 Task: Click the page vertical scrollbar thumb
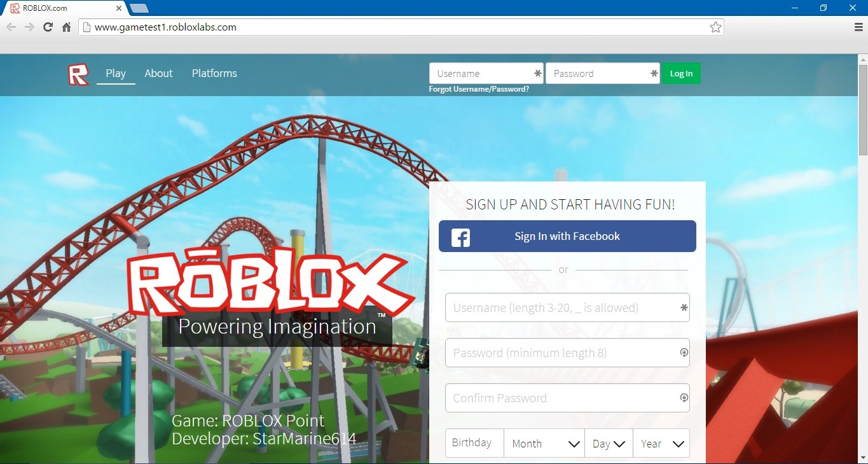pyautogui.click(x=863, y=109)
